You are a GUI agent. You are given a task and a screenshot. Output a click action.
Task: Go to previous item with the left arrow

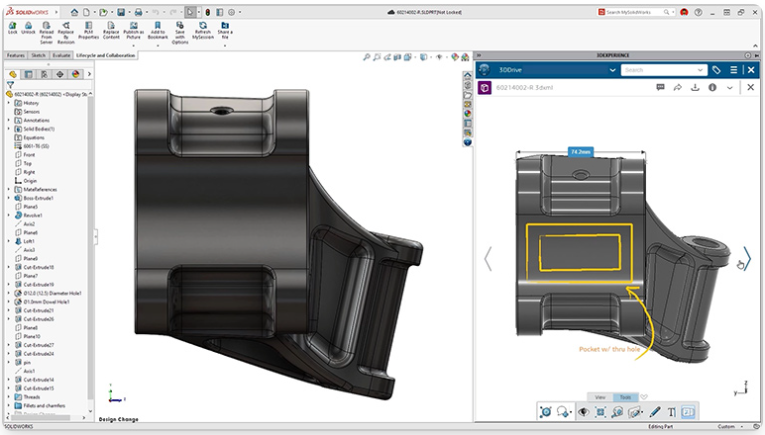click(488, 259)
